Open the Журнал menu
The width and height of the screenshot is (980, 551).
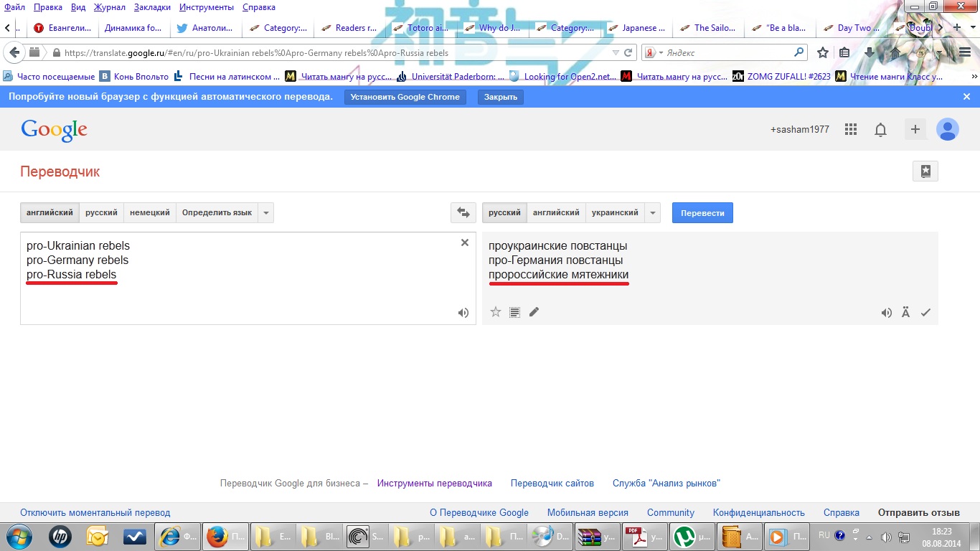click(109, 7)
